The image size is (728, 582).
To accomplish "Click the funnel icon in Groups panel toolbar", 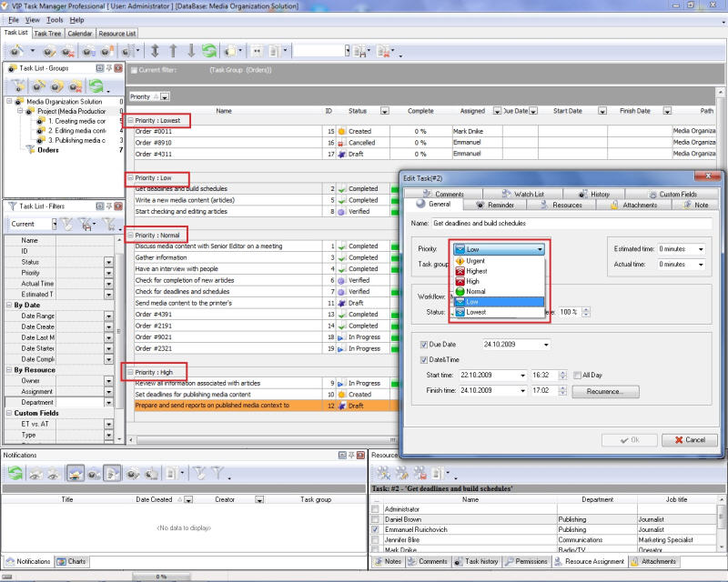I will click(x=18, y=85).
